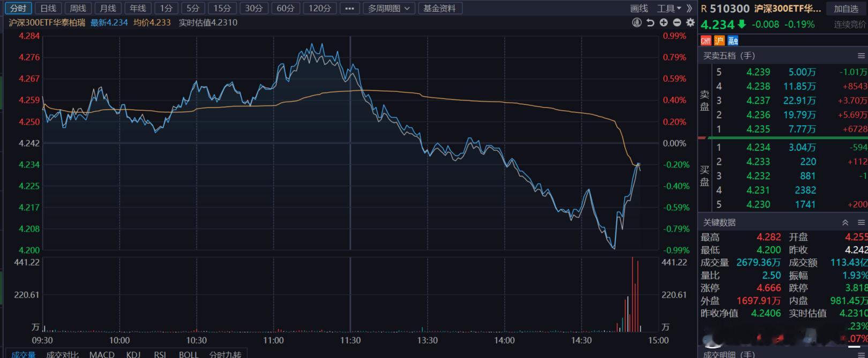Click the 昨收净值 value 4.2406
The height and width of the screenshot is (358, 868).
click(x=766, y=313)
